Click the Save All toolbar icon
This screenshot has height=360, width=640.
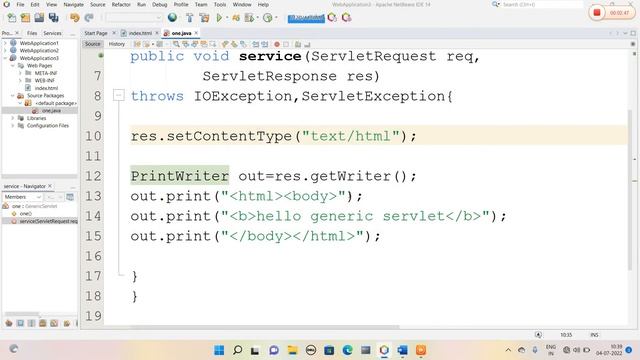53,18
